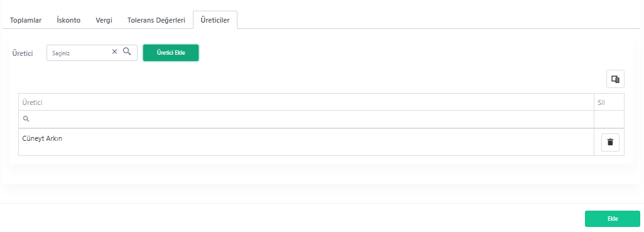Sort by the Üretici column header
The image size is (644, 232).
tap(307, 102)
